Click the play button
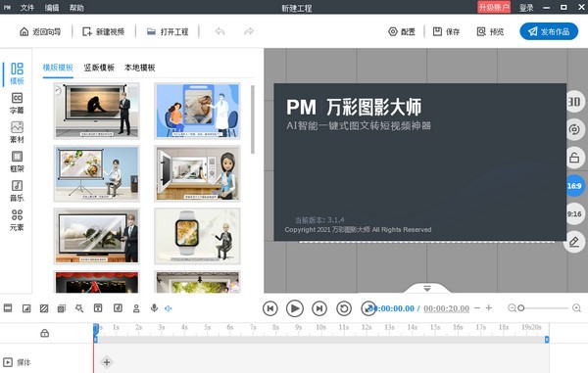The height and width of the screenshot is (373, 588). click(295, 308)
